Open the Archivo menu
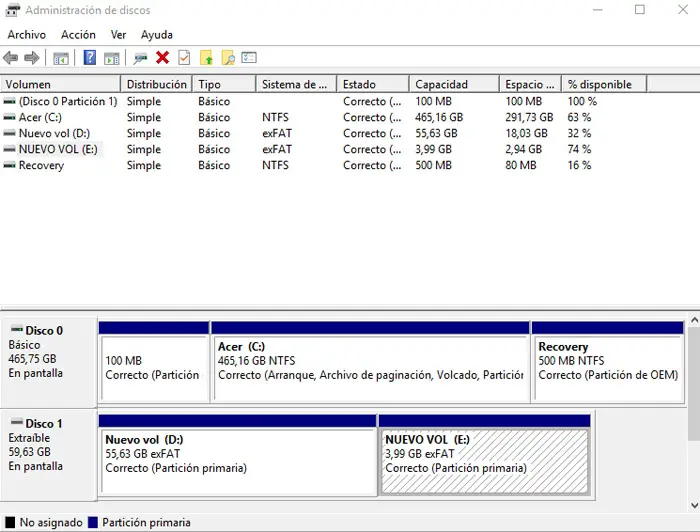Image resolution: width=700 pixels, height=532 pixels. pyautogui.click(x=27, y=34)
